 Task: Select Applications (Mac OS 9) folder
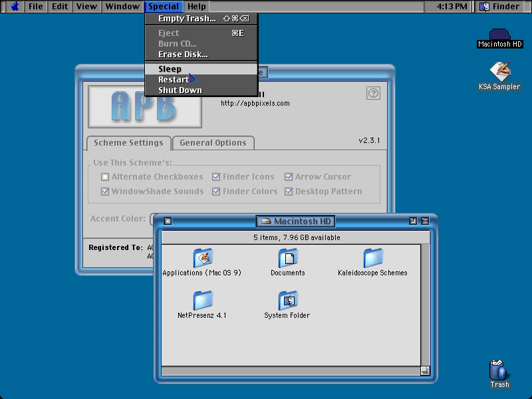click(x=202, y=262)
